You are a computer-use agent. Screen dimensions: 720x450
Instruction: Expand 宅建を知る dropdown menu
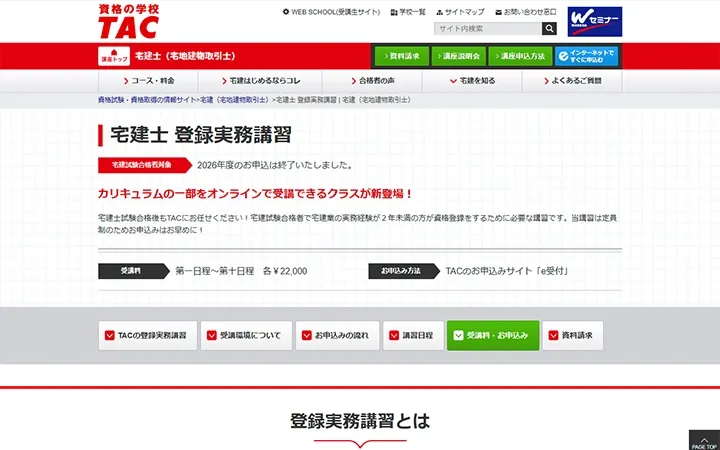coord(472,81)
